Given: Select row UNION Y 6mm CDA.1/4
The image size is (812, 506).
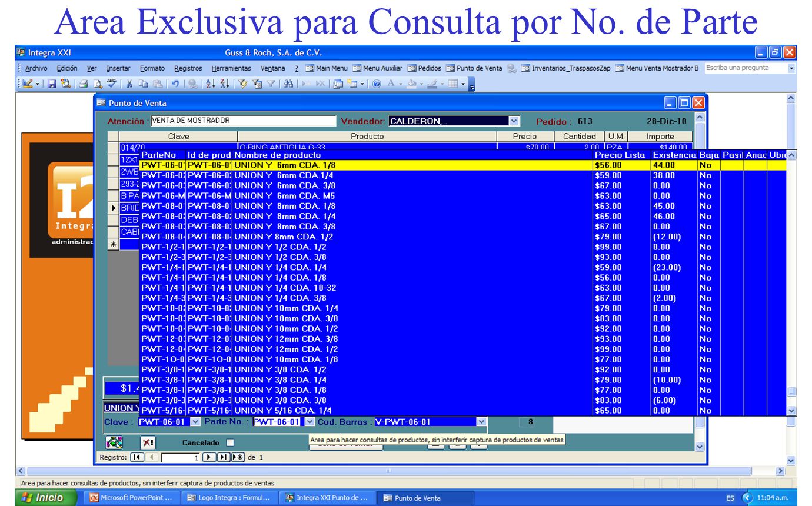Looking at the screenshot, I should (x=463, y=175).
